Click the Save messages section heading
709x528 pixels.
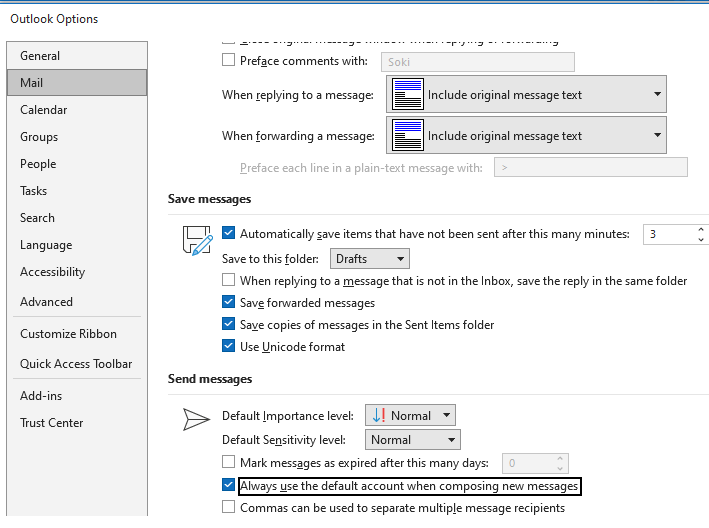(209, 199)
